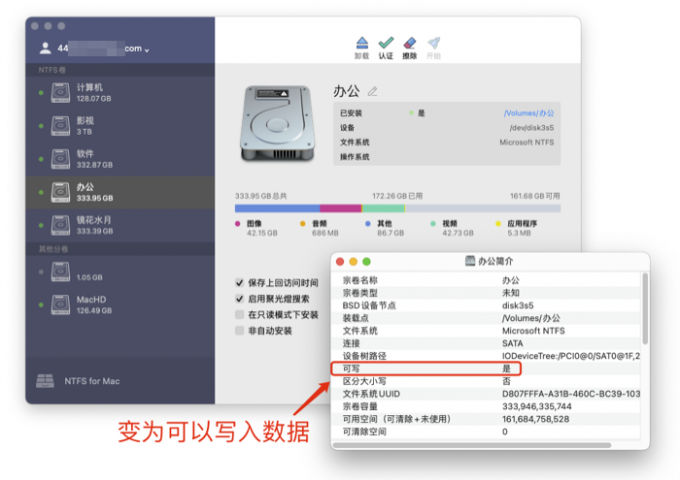Click the green 视频 segment of usage bar
680x480 pixels.
click(383, 209)
